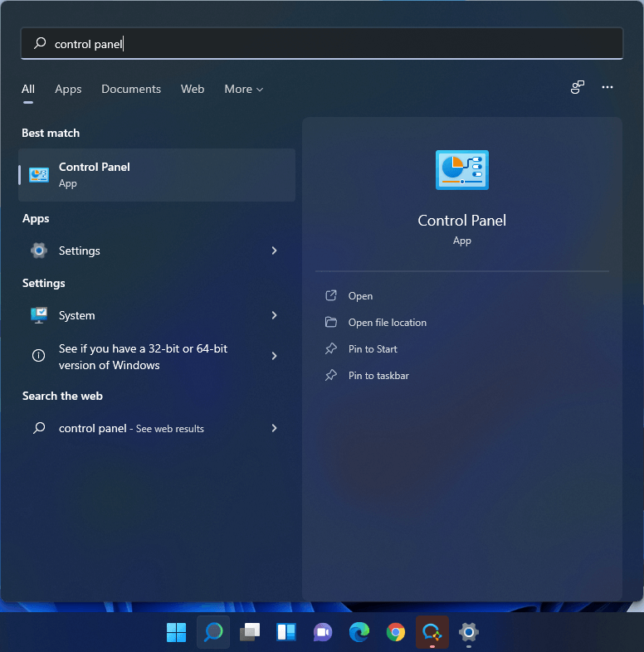The image size is (644, 652).
Task: Switch to the All tab
Action: pyautogui.click(x=28, y=89)
